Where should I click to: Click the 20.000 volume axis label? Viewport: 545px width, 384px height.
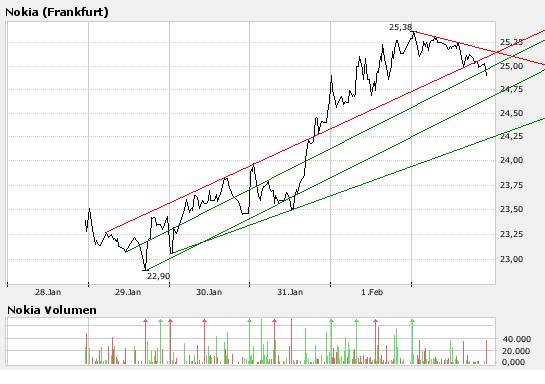[x=516, y=351]
